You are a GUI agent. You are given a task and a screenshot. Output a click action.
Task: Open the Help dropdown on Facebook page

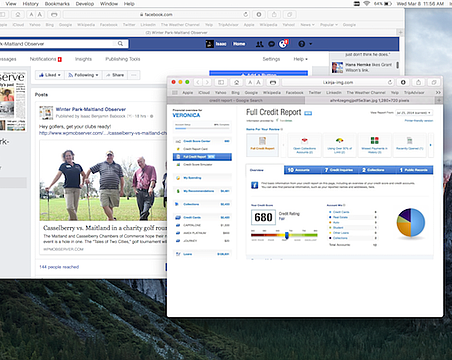[x=300, y=59]
